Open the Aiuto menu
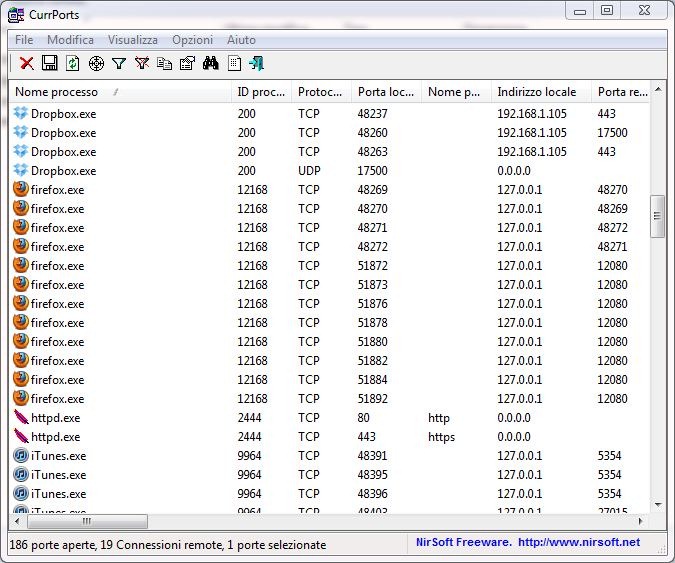The height and width of the screenshot is (563, 675). pyautogui.click(x=242, y=40)
